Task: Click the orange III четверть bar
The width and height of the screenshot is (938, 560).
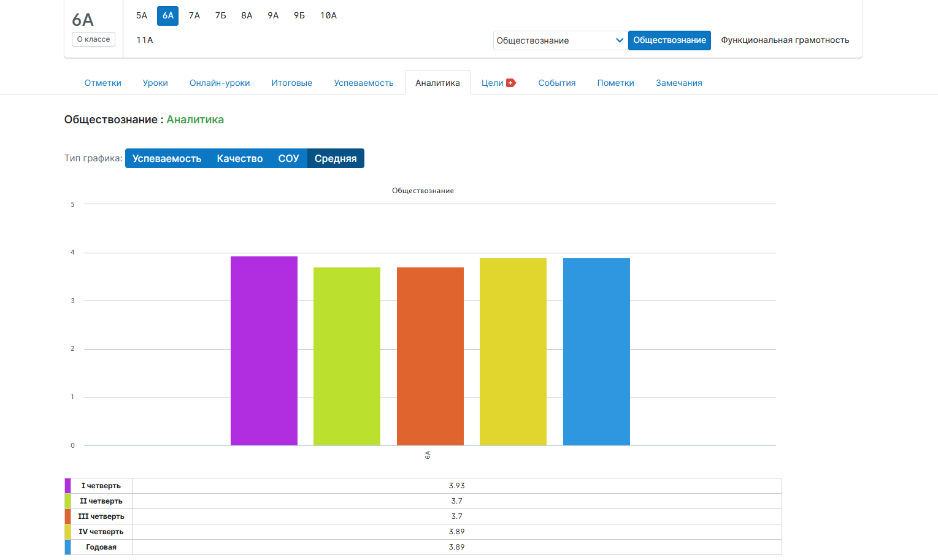Action: [x=430, y=356]
